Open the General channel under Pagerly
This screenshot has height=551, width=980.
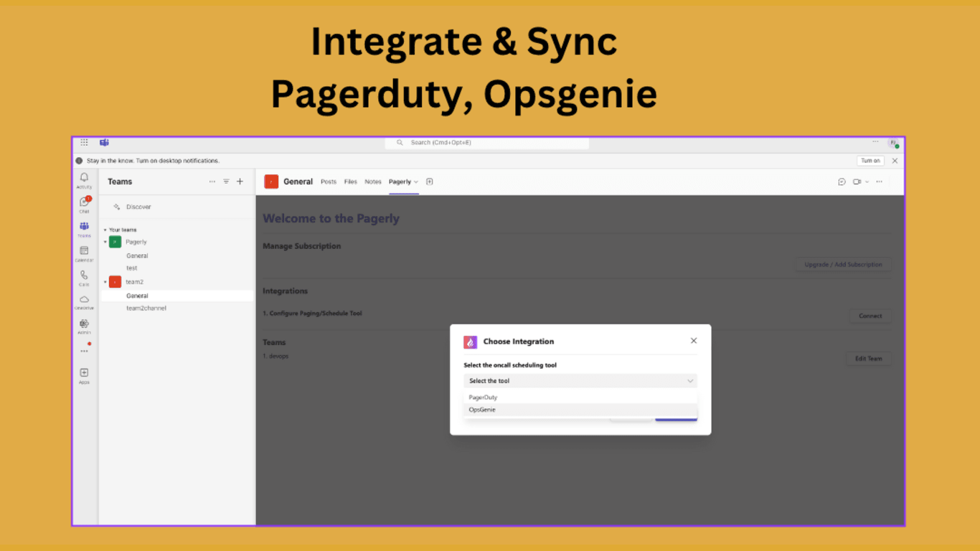click(x=137, y=255)
